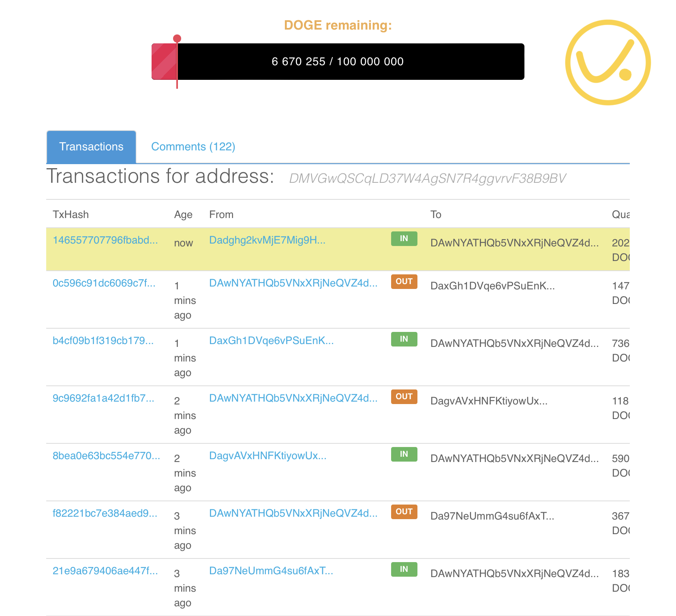
Task: Select recipient text DaxGh1DVqe6vPSuEnK...
Action: point(492,286)
